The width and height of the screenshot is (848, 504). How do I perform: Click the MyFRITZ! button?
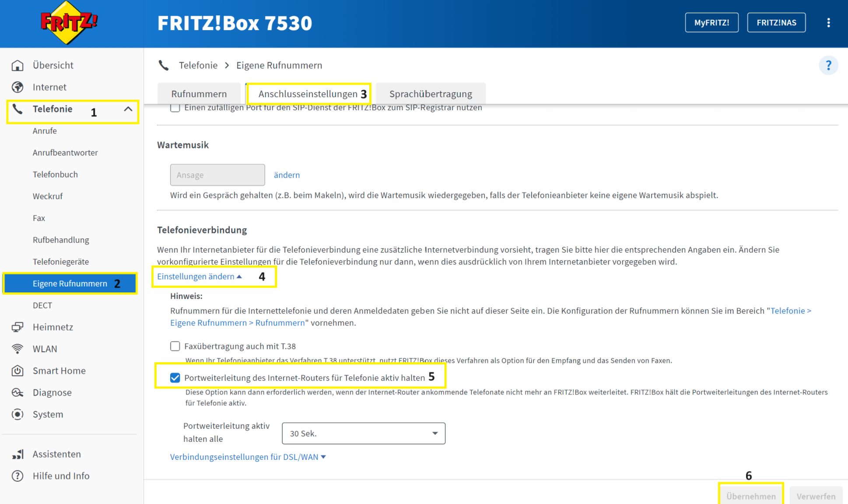(x=711, y=23)
